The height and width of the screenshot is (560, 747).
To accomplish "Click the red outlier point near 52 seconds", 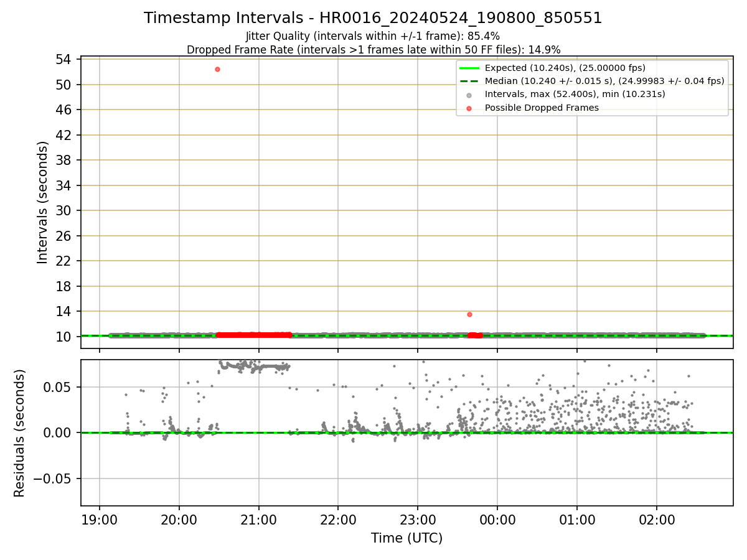I will [217, 69].
